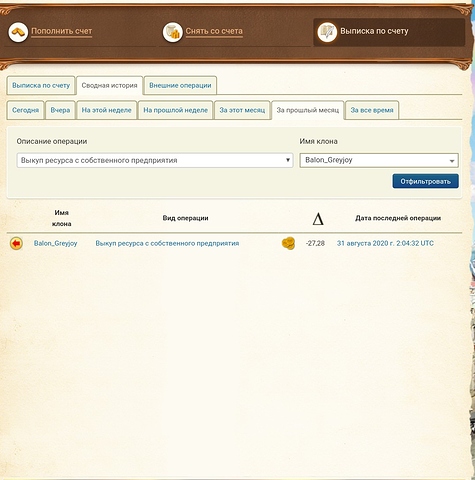Select the Выписка по счету header section
This screenshot has width=475, height=480.
tap(389, 32)
